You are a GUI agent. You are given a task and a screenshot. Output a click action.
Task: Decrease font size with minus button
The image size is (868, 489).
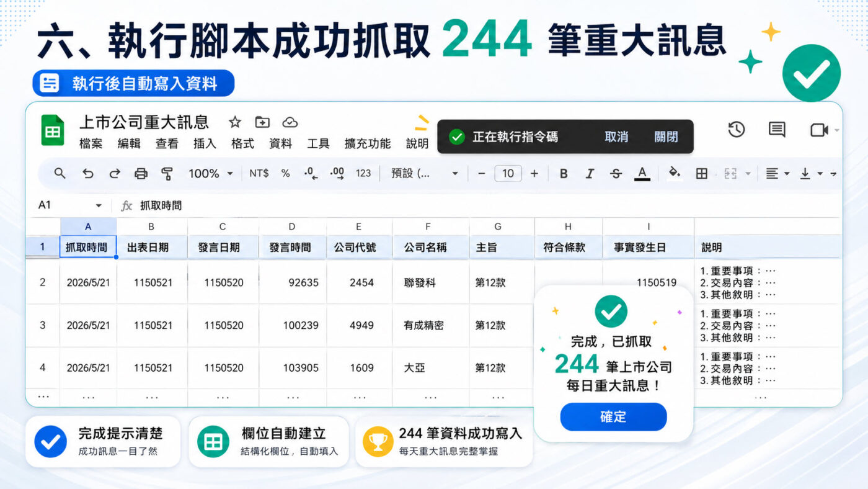(481, 174)
